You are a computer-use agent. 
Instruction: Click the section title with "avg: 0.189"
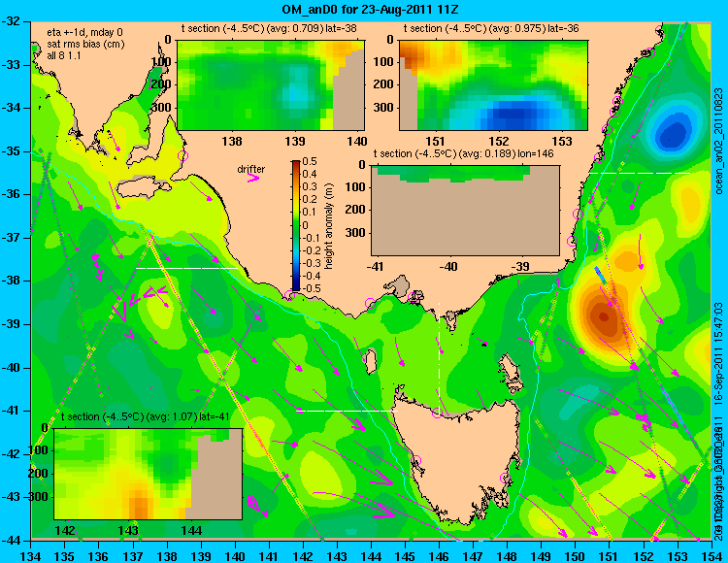tap(464, 153)
